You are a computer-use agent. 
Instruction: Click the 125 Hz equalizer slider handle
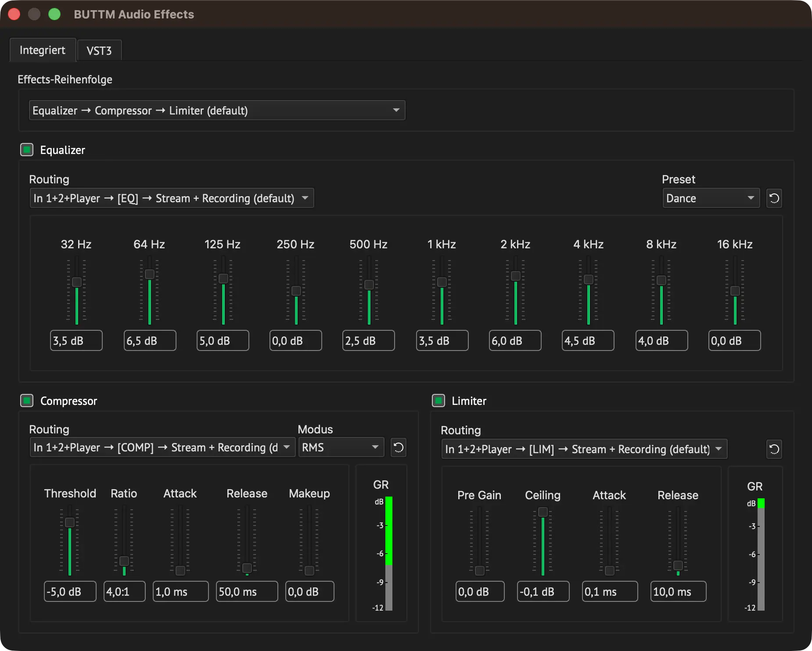[x=223, y=279]
